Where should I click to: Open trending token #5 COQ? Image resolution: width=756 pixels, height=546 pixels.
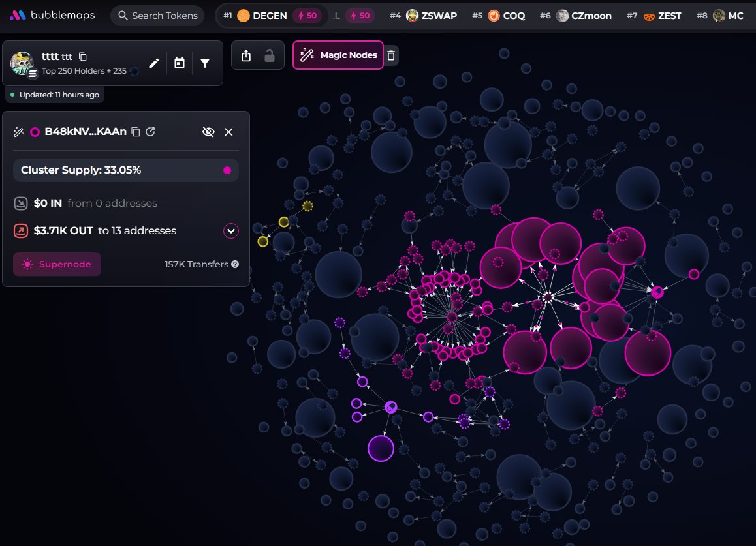coord(499,16)
